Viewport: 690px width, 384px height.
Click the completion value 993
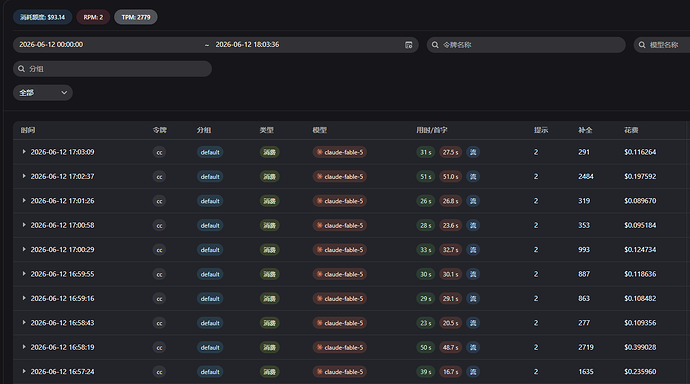(x=584, y=250)
